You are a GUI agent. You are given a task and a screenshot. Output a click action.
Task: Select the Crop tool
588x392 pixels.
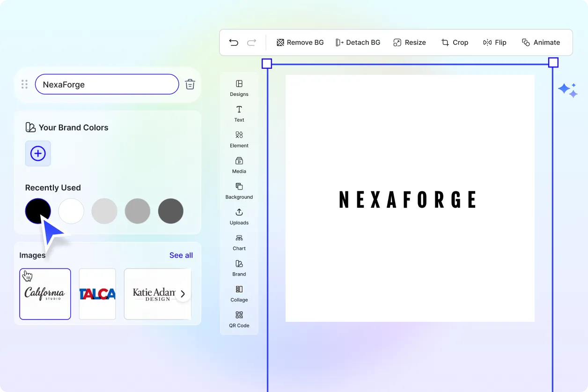tap(454, 43)
